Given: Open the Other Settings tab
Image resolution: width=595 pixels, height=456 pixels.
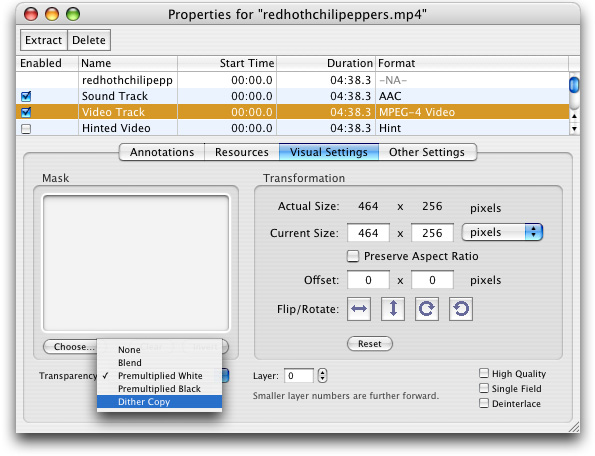Looking at the screenshot, I should tap(427, 152).
